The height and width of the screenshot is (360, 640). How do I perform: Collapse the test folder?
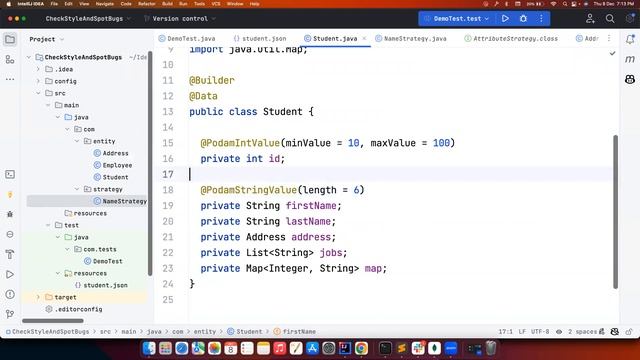[48, 225]
